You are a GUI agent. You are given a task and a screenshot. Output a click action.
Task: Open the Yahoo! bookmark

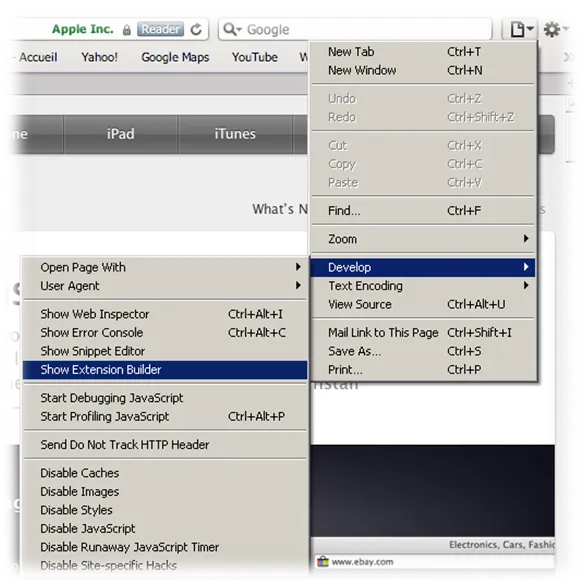coord(99,57)
